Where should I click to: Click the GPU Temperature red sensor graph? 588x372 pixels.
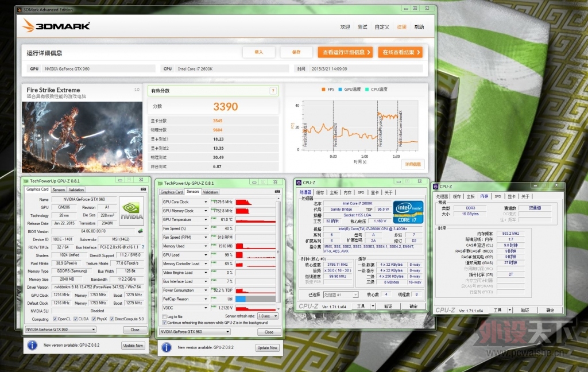[x=256, y=220]
